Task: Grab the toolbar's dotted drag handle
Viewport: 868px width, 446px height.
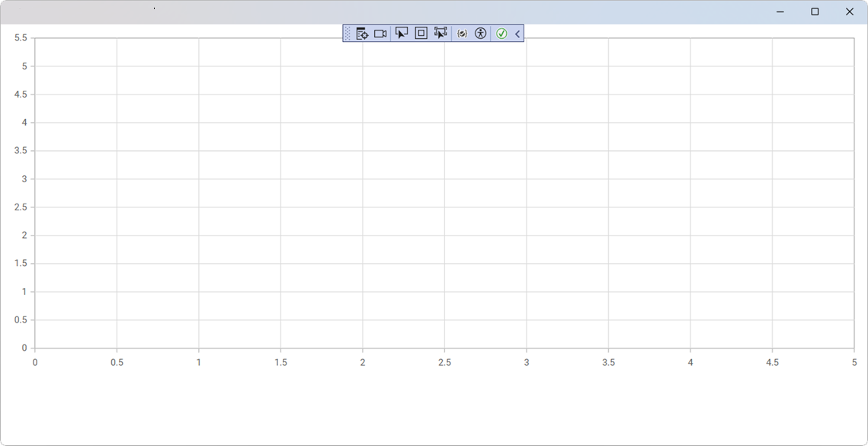Action: click(348, 34)
